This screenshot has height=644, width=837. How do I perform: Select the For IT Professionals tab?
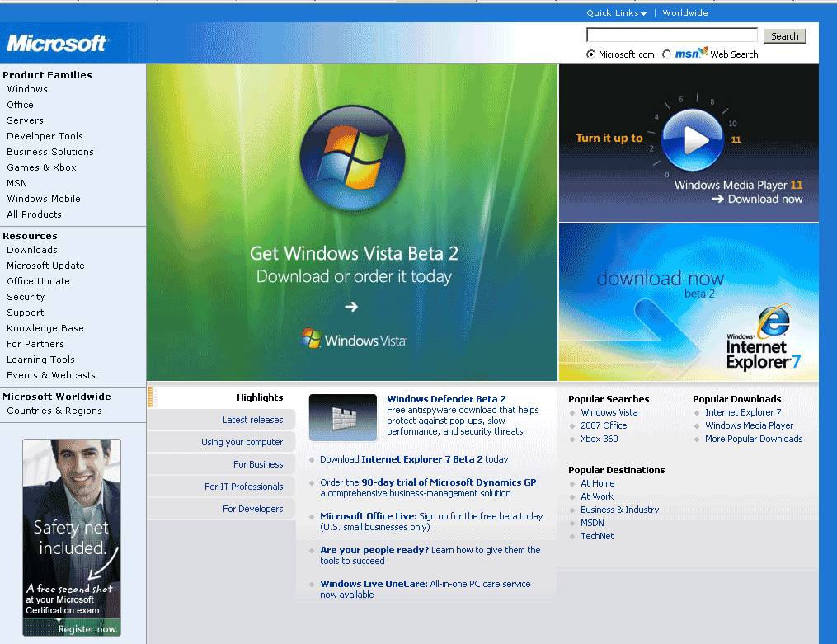(x=221, y=487)
